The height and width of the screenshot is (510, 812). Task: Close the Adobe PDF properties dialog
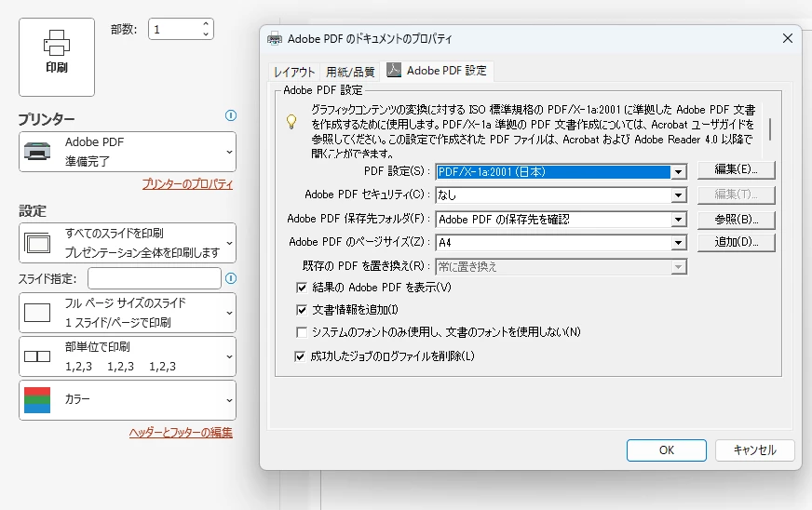(788, 38)
